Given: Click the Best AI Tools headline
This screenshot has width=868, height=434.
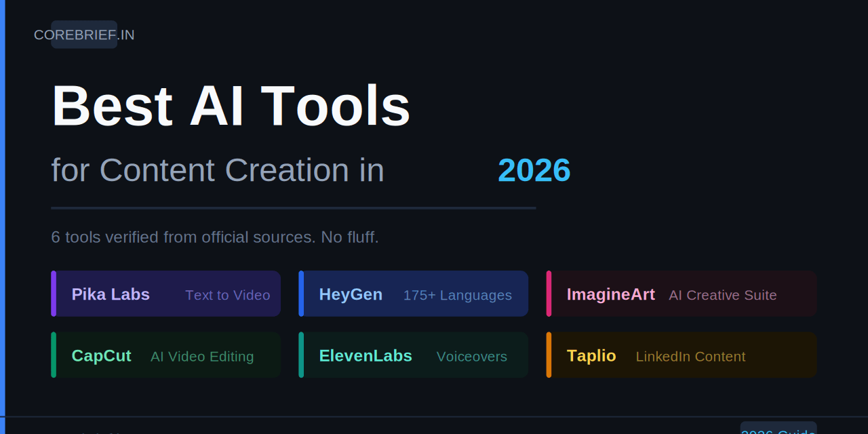Looking at the screenshot, I should click(x=231, y=105).
